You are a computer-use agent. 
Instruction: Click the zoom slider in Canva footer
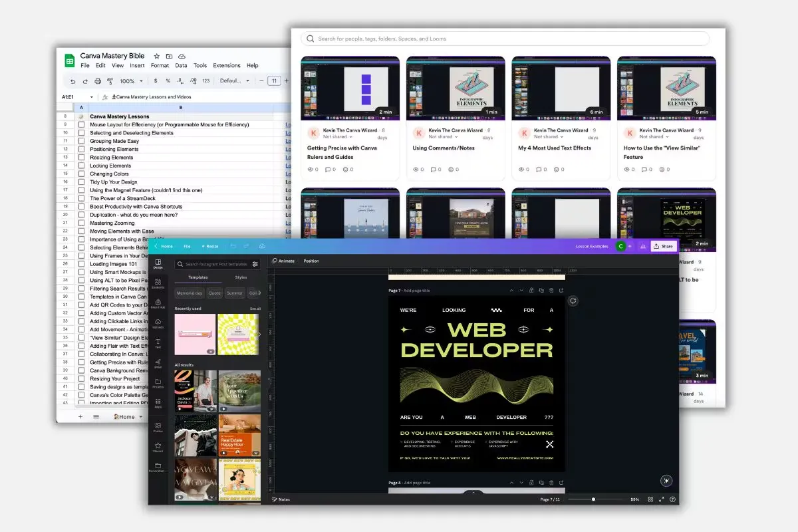(x=593, y=499)
